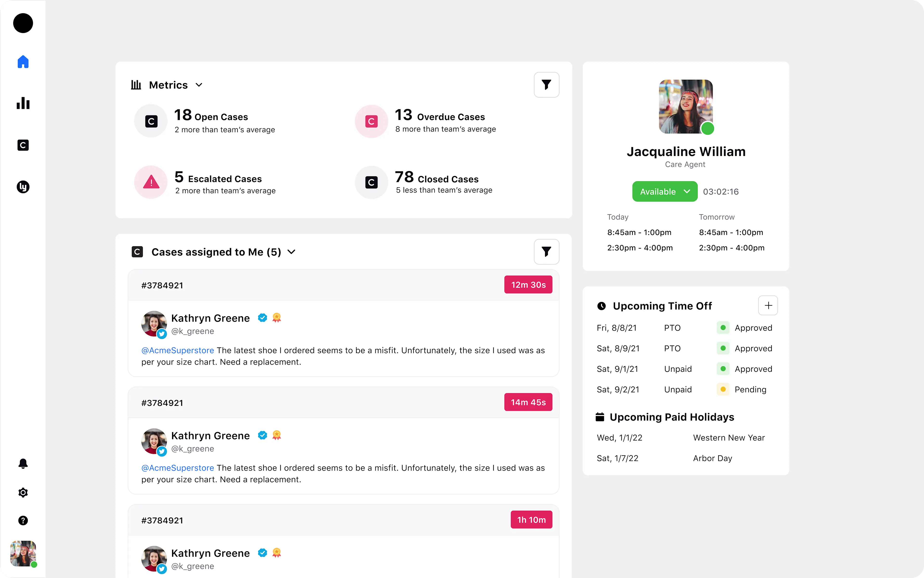Expand the Metrics dropdown chevron
The height and width of the screenshot is (578, 924).
coord(199,85)
